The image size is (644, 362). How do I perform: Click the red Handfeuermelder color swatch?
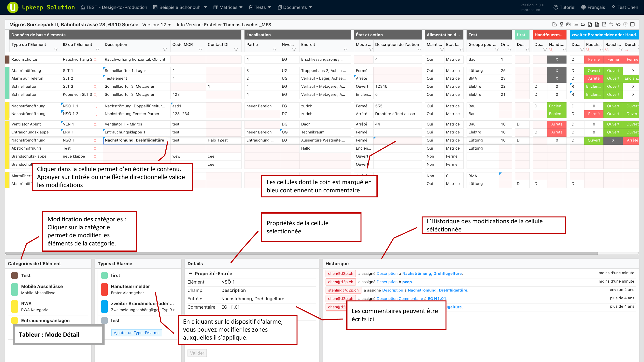(104, 289)
